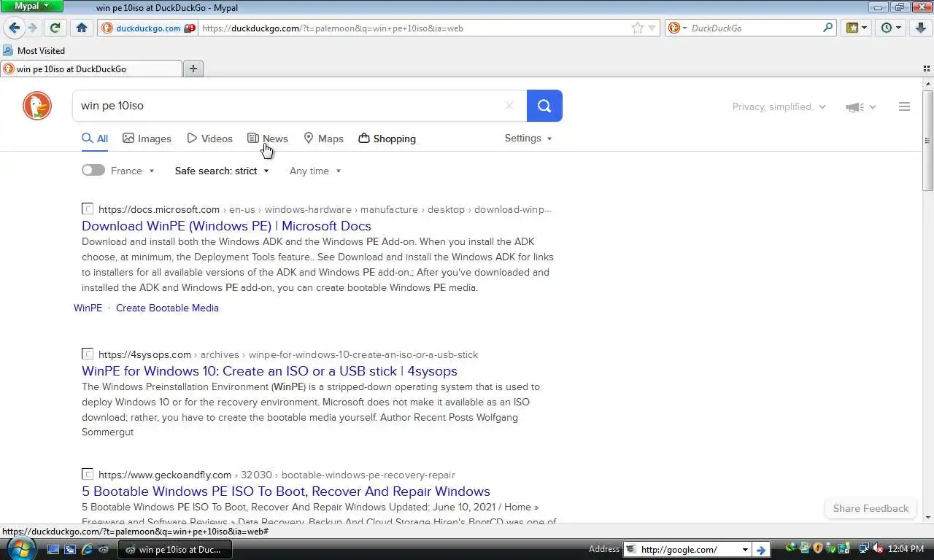Viewport: 934px width, 560px height.
Task: Select the All search tab
Action: pyautogui.click(x=95, y=139)
